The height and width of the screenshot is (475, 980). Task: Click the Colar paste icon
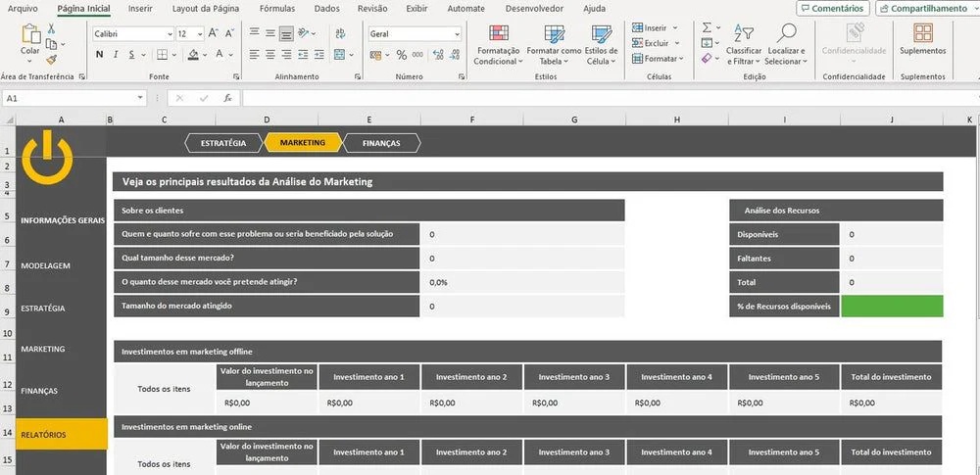tap(30, 34)
